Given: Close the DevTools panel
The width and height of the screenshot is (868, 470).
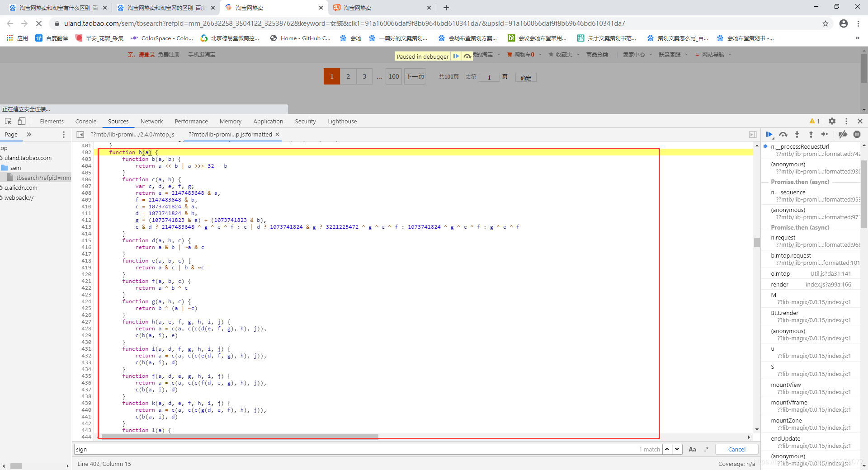Looking at the screenshot, I should (860, 121).
